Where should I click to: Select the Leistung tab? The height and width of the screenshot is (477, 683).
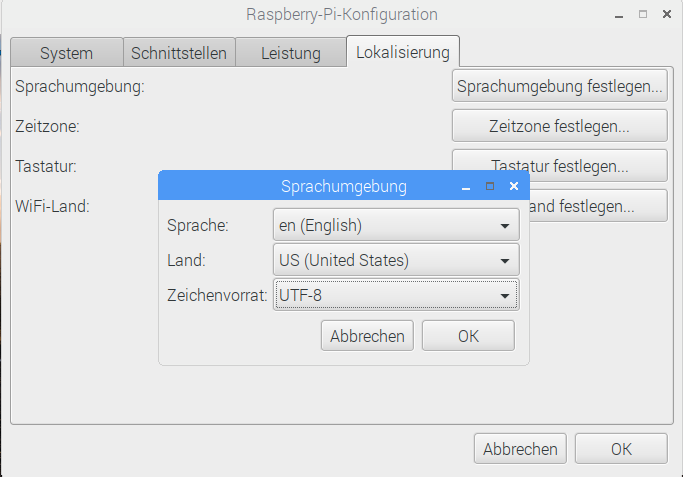(290, 53)
